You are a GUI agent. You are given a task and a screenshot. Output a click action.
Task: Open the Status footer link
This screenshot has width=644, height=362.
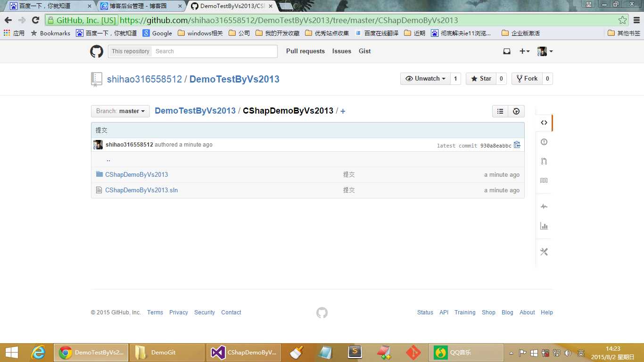pyautogui.click(x=425, y=313)
